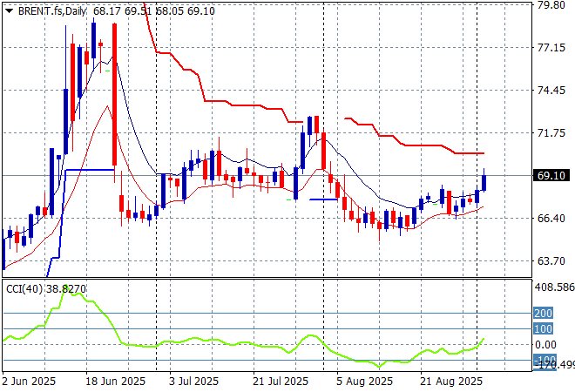Click the 66.40 price axis label
Screen dimensions: 575x392
(551, 218)
